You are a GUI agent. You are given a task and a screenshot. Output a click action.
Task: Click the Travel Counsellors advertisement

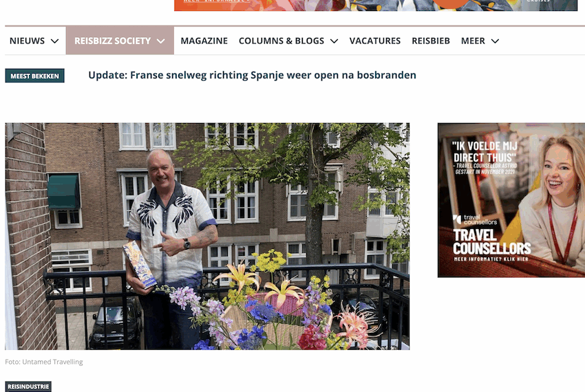pos(511,200)
